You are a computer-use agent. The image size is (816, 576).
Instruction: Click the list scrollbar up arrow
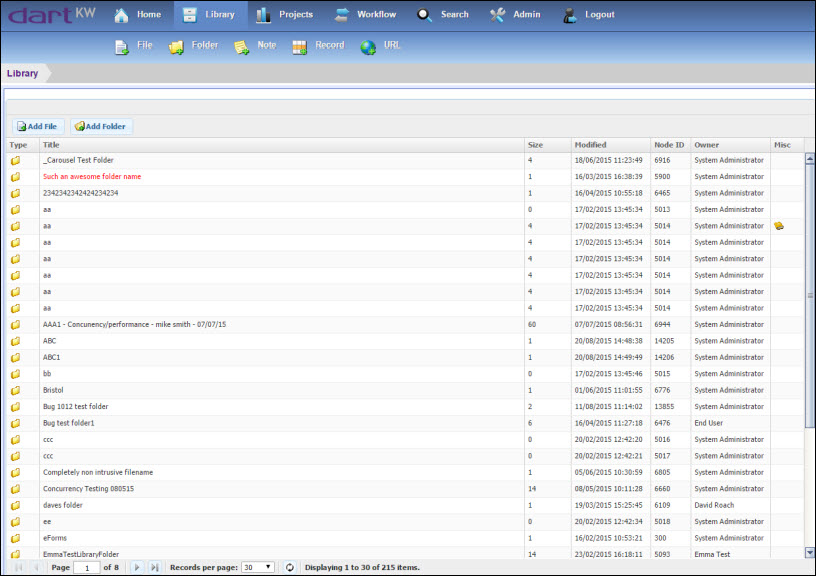(x=810, y=159)
